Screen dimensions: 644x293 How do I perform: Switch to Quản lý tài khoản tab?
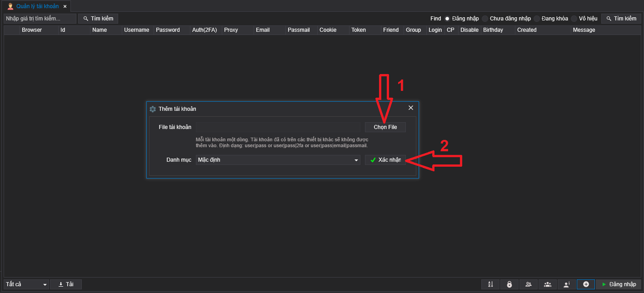pyautogui.click(x=37, y=6)
